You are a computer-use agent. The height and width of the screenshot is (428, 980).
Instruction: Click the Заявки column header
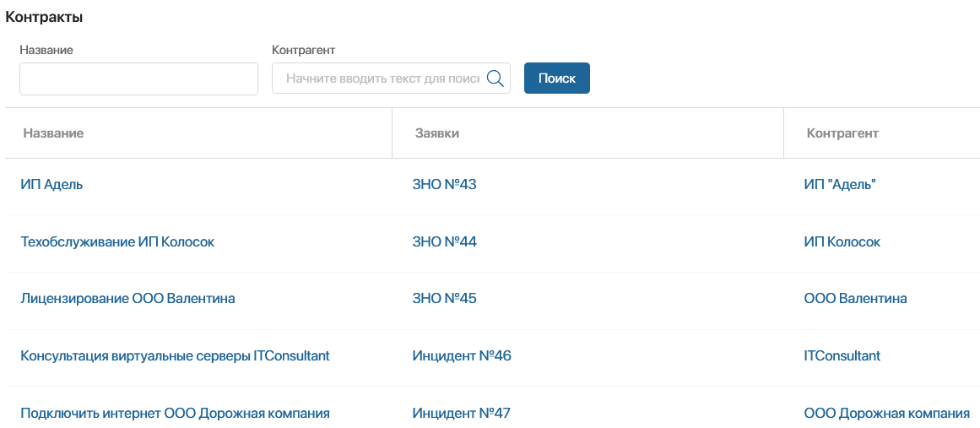tap(437, 133)
